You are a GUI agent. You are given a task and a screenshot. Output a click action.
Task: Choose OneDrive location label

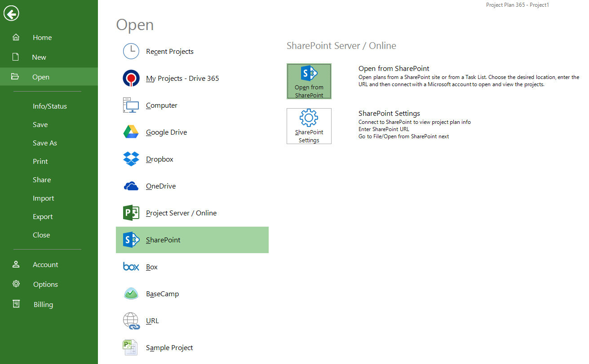pyautogui.click(x=161, y=186)
